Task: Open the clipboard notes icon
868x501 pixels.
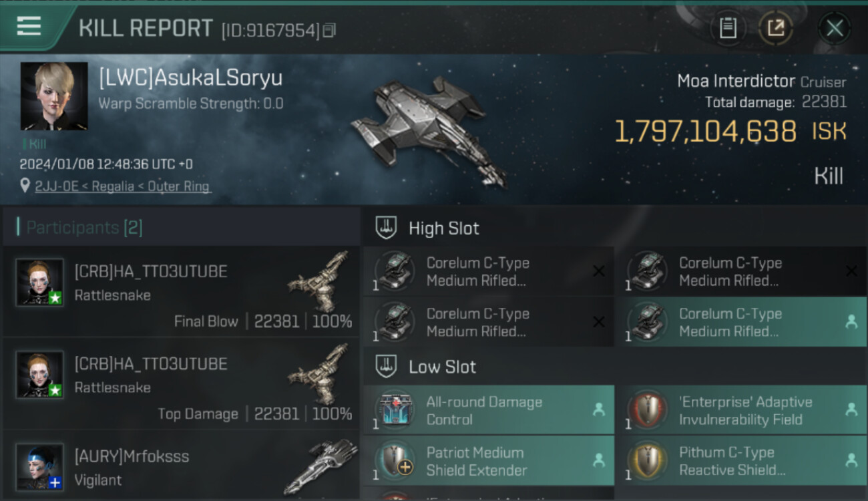Action: tap(728, 28)
